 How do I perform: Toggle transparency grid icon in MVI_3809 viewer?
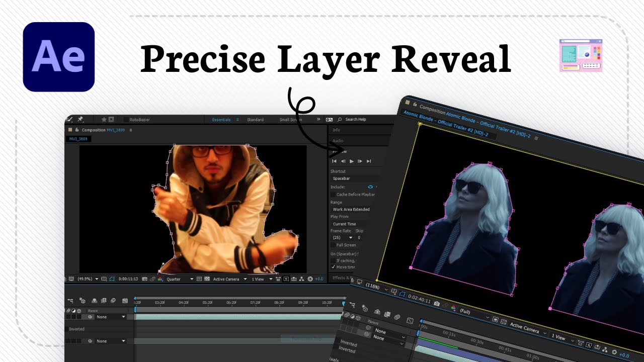(207, 279)
